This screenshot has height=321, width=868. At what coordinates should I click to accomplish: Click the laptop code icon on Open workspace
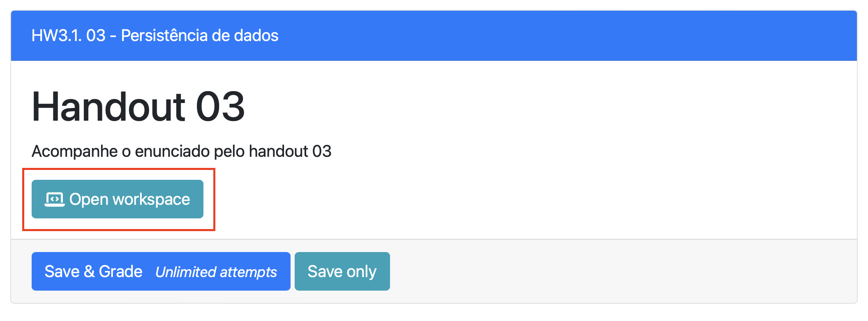(x=54, y=199)
